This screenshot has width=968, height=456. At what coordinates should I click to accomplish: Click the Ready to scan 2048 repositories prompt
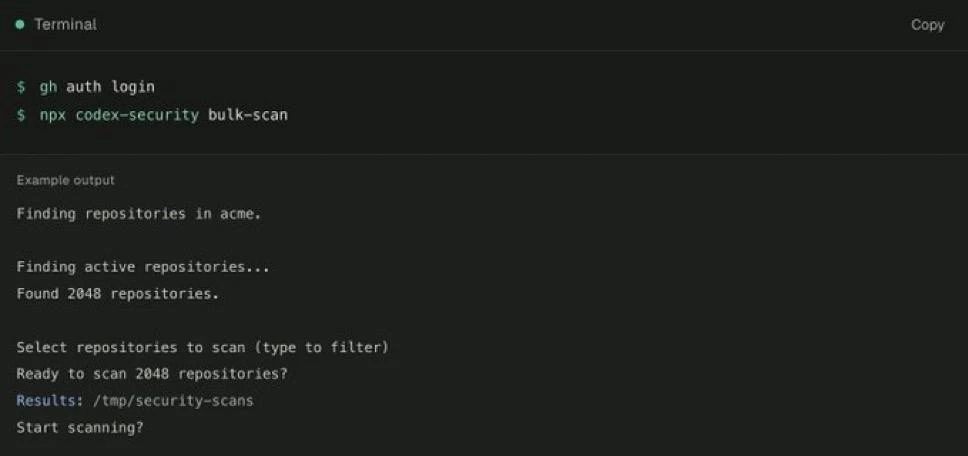tap(152, 374)
